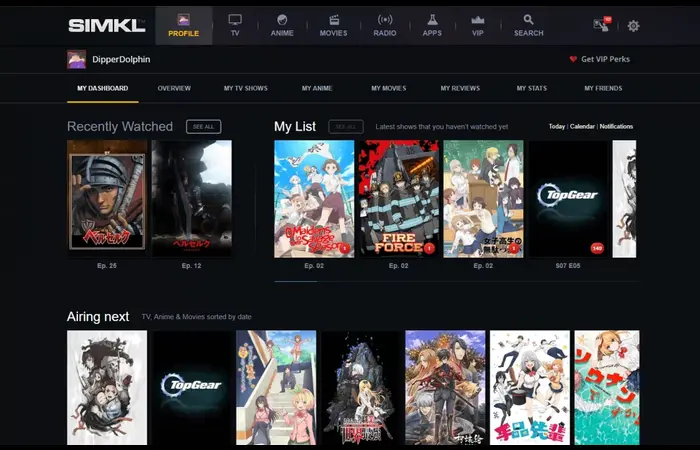This screenshot has height=450, width=700.
Task: Open the staircase girls anime poster in Airing next
Action: [276, 388]
